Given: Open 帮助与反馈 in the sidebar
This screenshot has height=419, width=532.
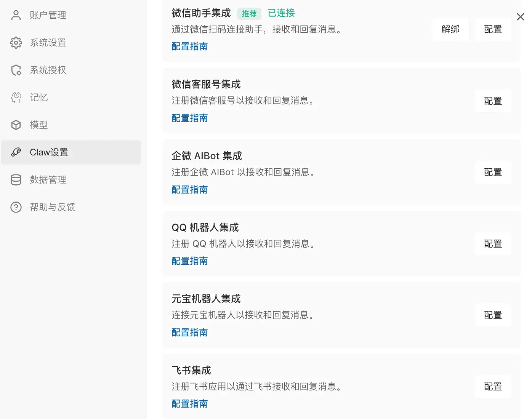Looking at the screenshot, I should coord(71,207).
